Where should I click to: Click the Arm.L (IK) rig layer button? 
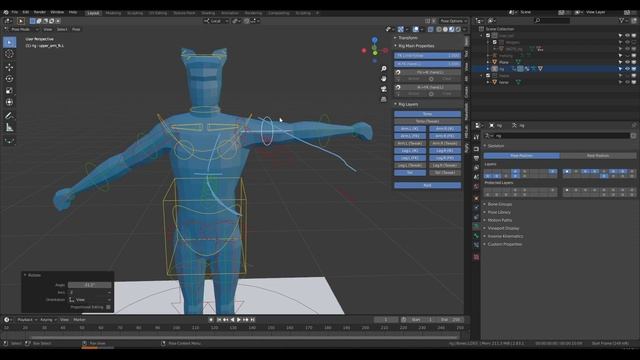410,129
